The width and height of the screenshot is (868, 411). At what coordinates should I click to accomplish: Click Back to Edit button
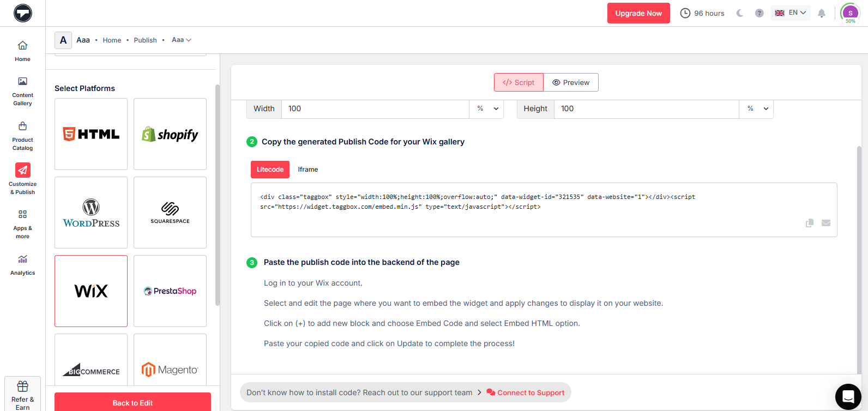click(132, 402)
